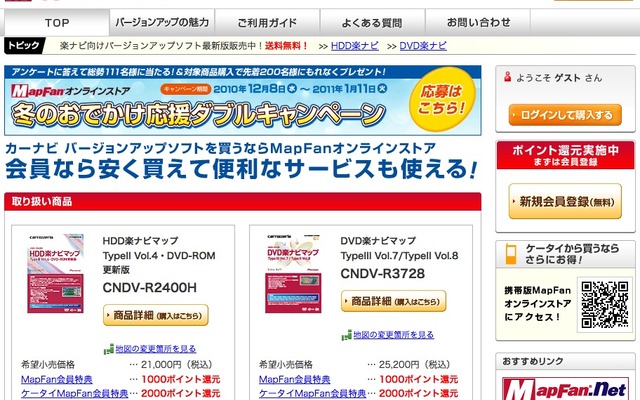Select お問い合わせ tab
The height and width of the screenshot is (400, 640).
[478, 22]
